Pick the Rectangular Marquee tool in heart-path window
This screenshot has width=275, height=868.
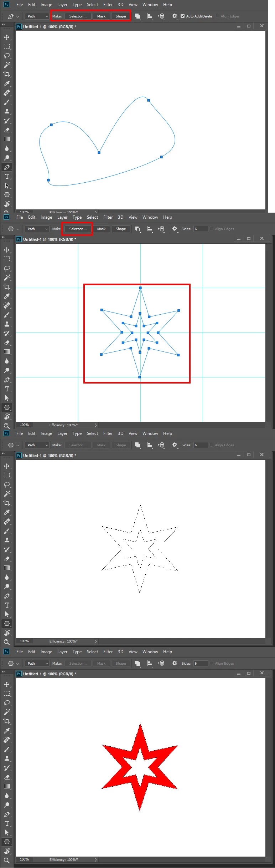[7, 46]
